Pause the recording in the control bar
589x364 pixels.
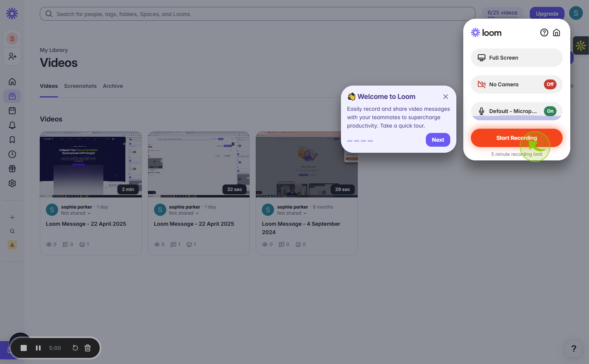pyautogui.click(x=38, y=348)
